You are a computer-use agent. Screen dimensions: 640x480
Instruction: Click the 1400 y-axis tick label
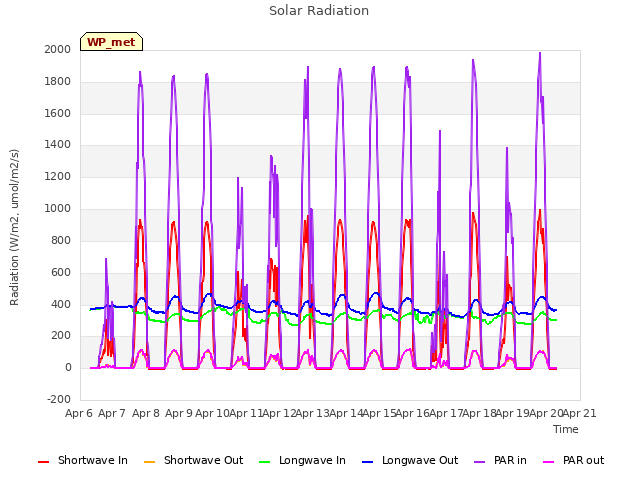pos(58,144)
